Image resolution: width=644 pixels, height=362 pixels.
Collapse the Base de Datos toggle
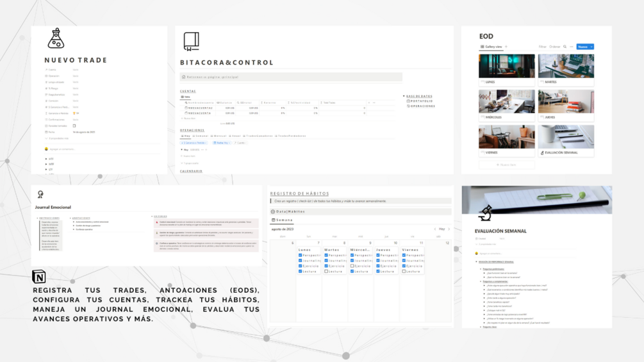[404, 96]
